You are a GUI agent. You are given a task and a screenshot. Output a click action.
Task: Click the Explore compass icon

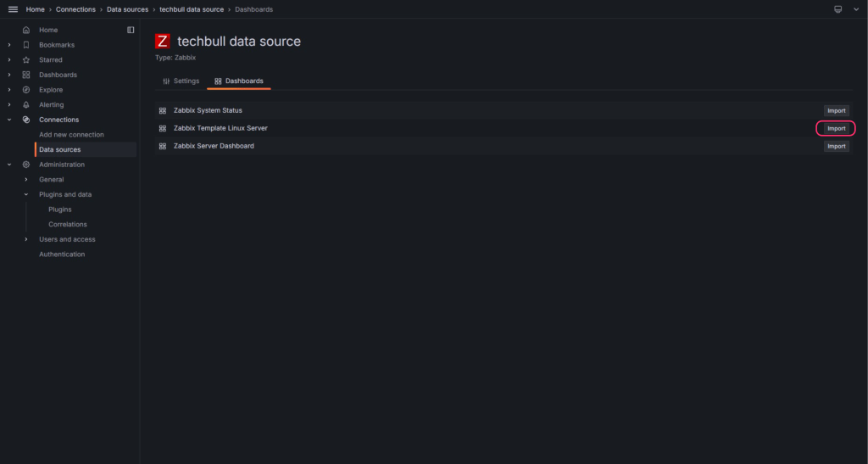(x=25, y=90)
